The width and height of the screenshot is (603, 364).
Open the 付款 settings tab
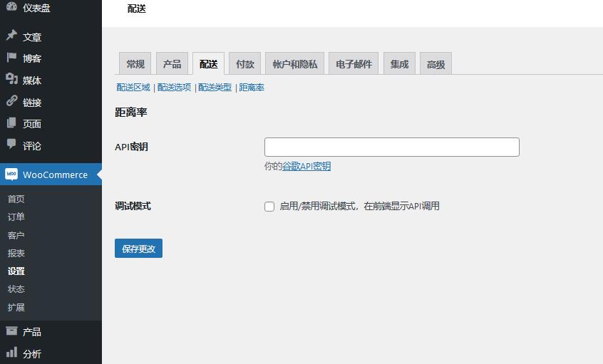(x=245, y=64)
